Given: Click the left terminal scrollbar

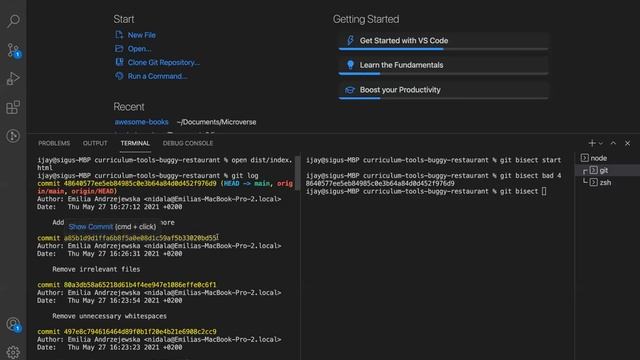Looking at the screenshot, I should tap(298, 173).
